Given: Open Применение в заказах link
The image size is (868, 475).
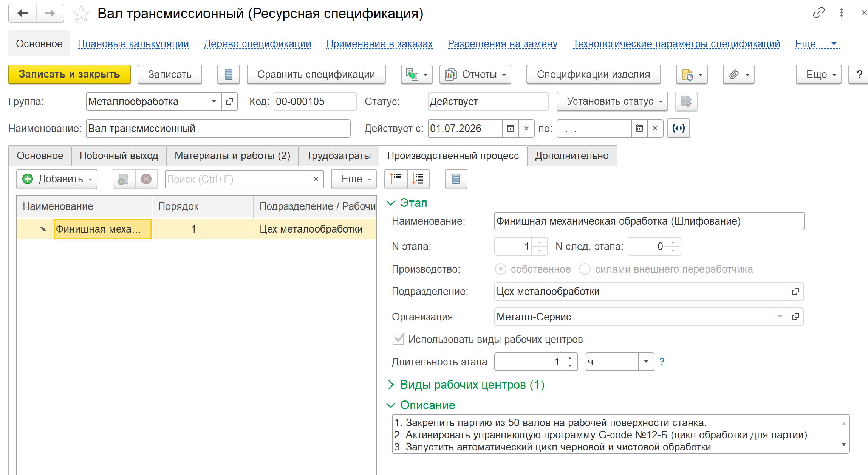Looking at the screenshot, I should 380,43.
